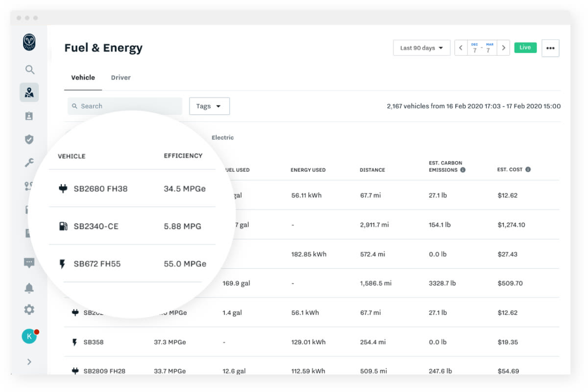This screenshot has width=588, height=392.
Task: Switch to the Vehicle tab
Action: tap(83, 77)
